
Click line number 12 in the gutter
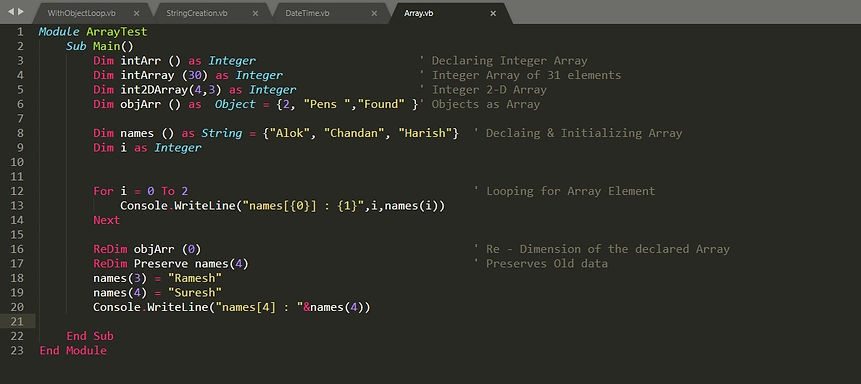[17, 191]
